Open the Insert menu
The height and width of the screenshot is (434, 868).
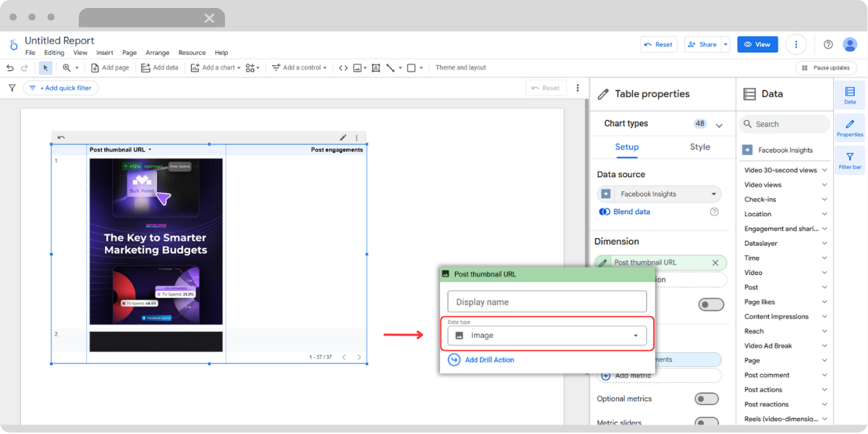pos(105,52)
